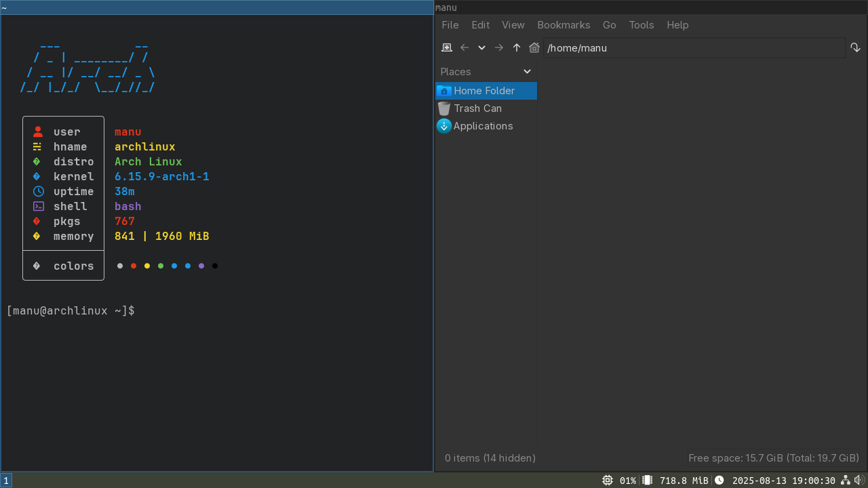The height and width of the screenshot is (488, 868).
Task: Click the CPU usage icon in status bar
Action: (x=608, y=480)
